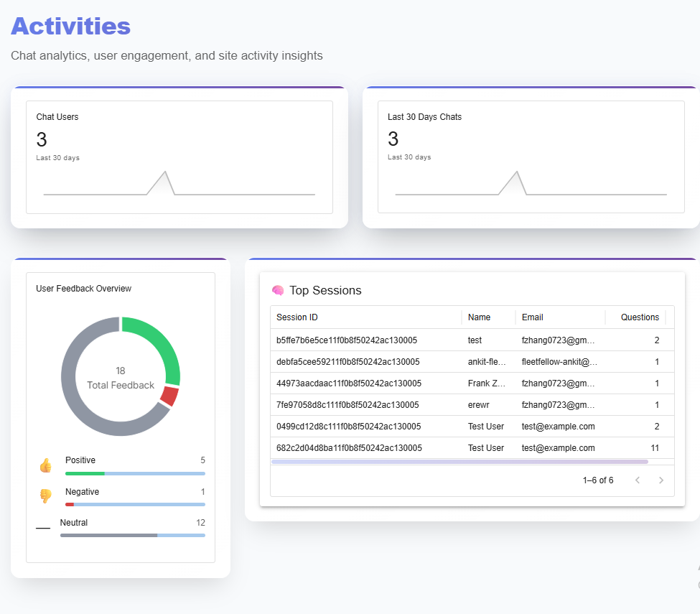The width and height of the screenshot is (700, 614).
Task: Click the chat bubble icon beside Top Sessions
Action: (278, 290)
